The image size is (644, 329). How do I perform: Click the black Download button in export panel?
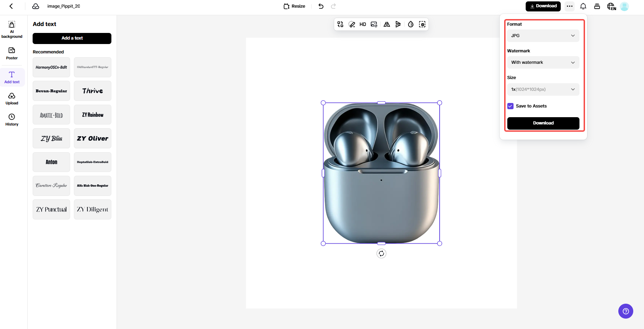543,123
